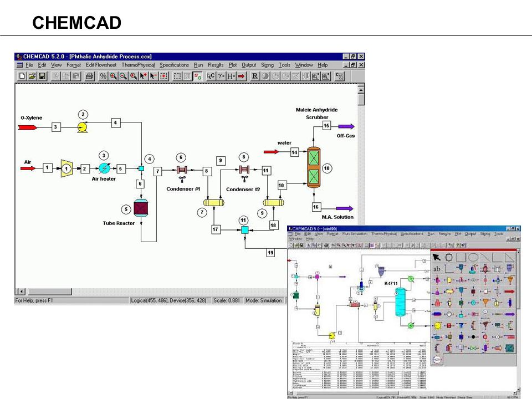Click the Mode: Simulation status bar field
532x399 pixels.
tap(264, 300)
